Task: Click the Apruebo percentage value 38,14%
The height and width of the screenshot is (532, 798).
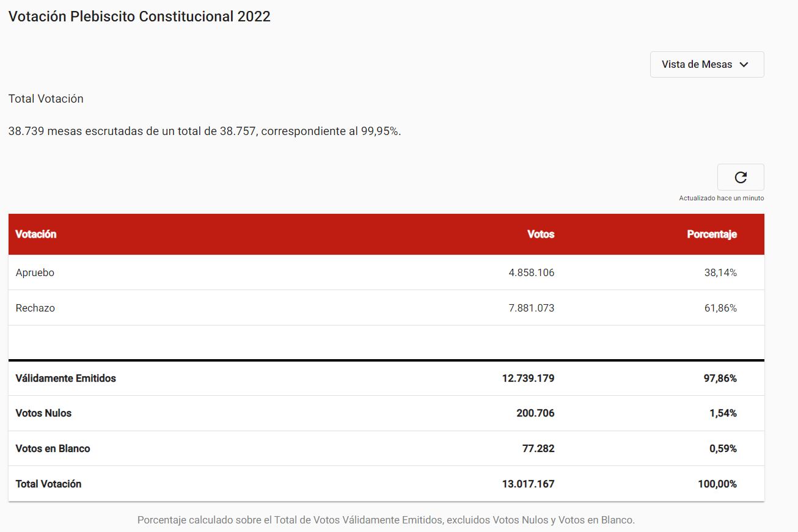Action: point(721,272)
